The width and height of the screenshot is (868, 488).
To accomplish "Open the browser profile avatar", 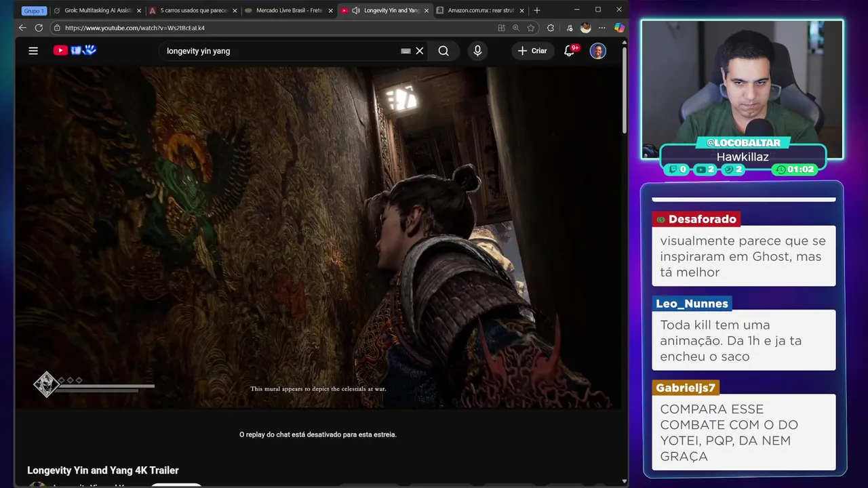I will click(586, 28).
